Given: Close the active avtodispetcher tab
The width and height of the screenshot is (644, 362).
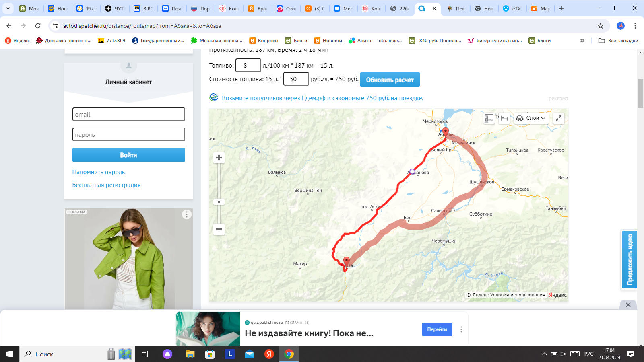Looking at the screenshot, I should 434,8.
